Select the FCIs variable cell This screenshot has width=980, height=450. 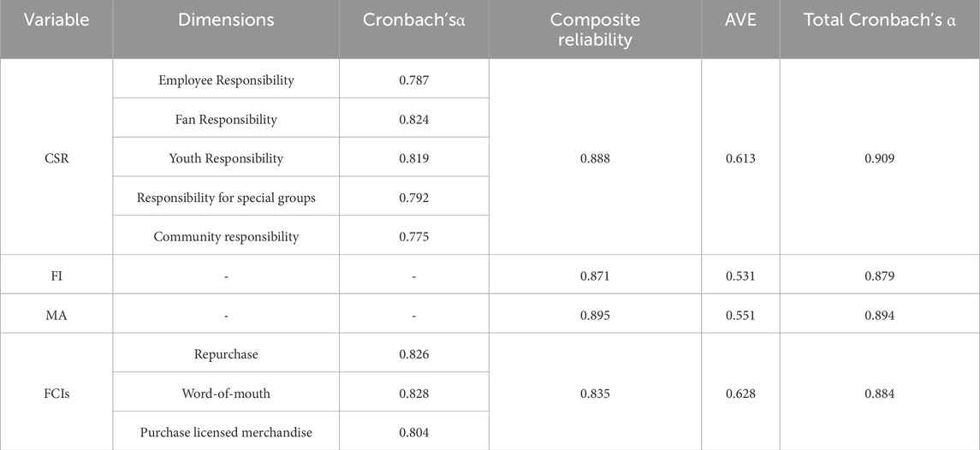(56, 394)
